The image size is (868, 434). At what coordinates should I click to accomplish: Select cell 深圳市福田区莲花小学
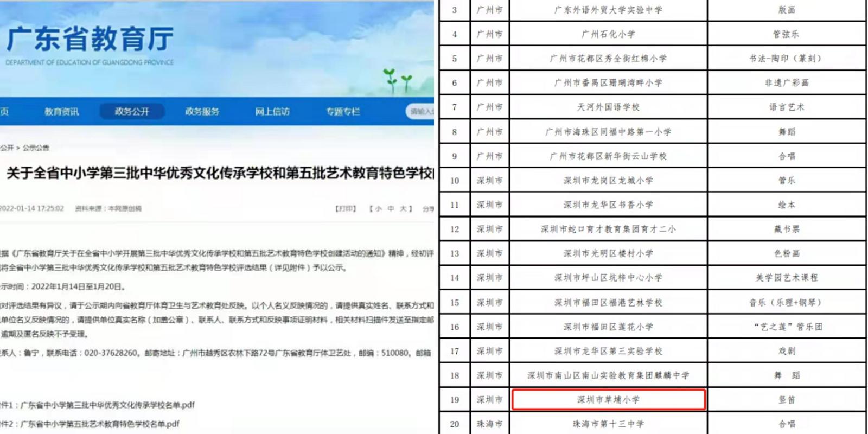coord(608,327)
